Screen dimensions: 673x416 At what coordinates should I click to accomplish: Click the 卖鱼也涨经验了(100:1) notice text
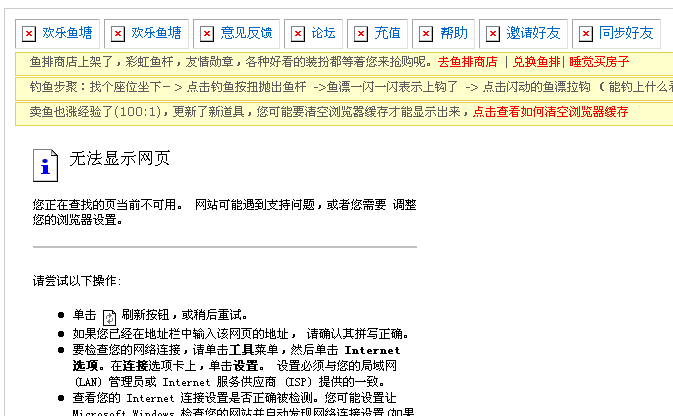249,112
